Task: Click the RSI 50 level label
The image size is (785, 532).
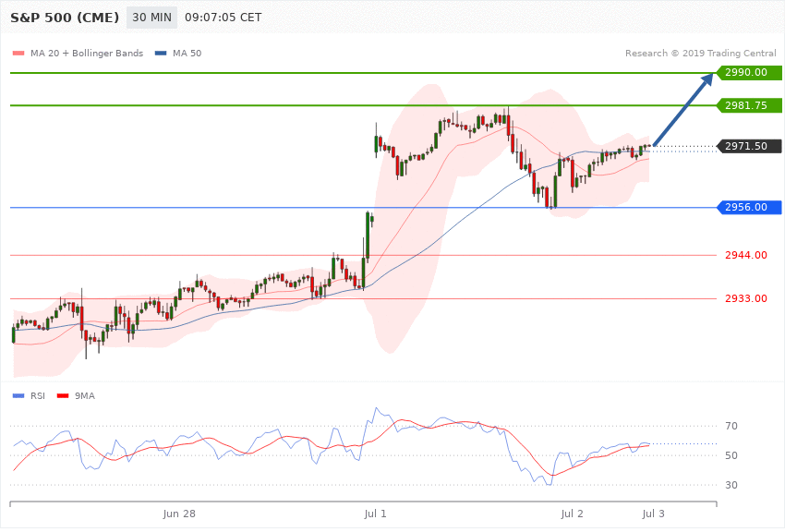Action: [x=731, y=456]
